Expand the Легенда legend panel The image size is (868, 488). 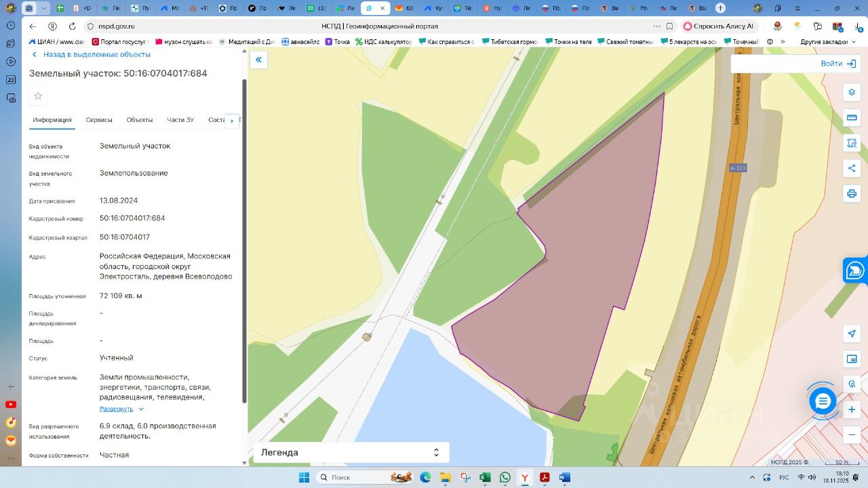pos(351,452)
